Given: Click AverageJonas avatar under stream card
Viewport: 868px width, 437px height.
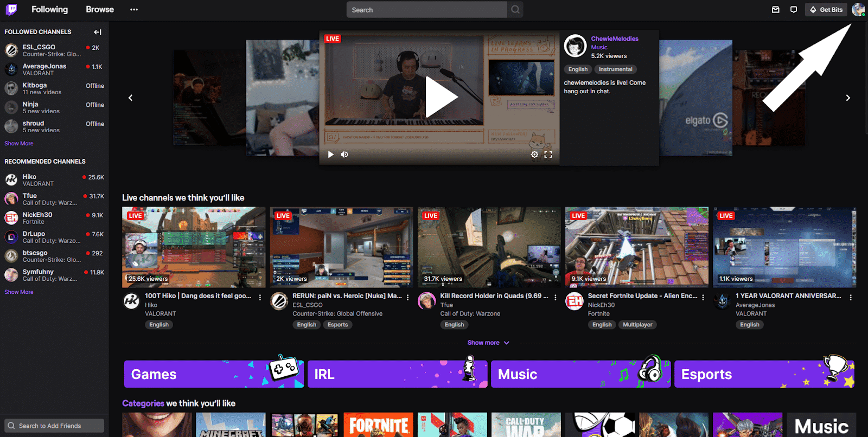Looking at the screenshot, I should click(x=722, y=301).
